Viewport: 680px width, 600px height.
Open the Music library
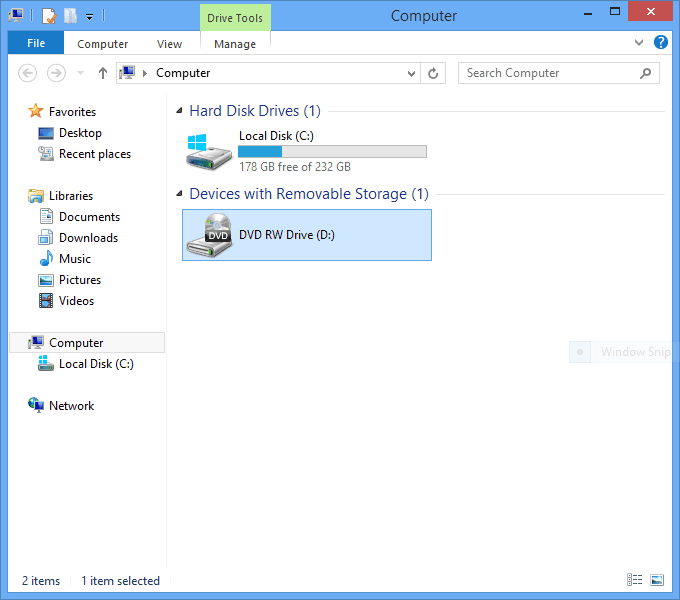pos(75,259)
